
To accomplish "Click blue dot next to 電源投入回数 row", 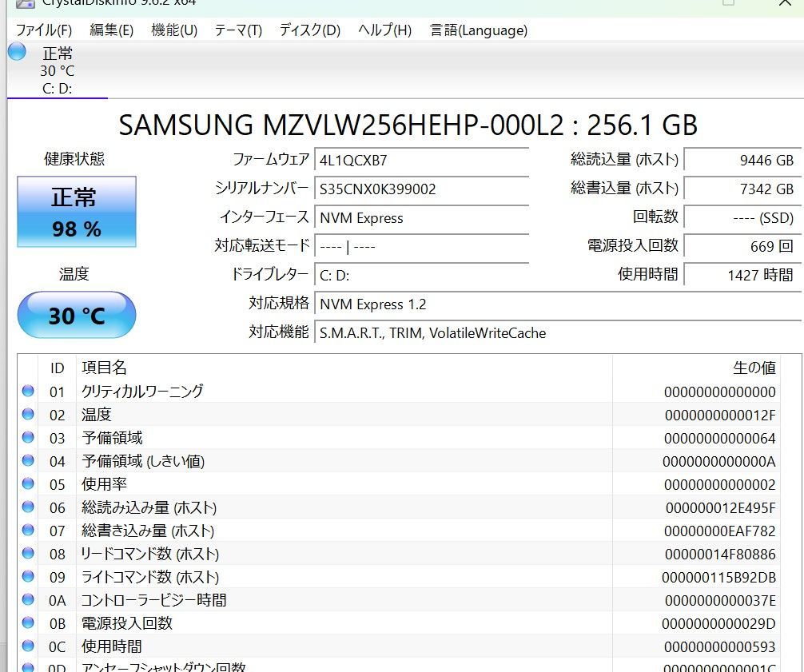I will click(x=28, y=622).
